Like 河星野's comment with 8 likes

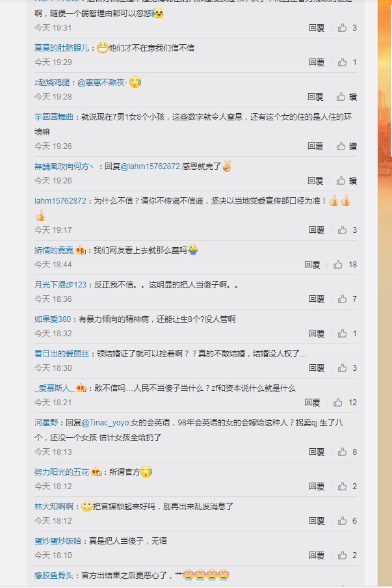coord(347,452)
